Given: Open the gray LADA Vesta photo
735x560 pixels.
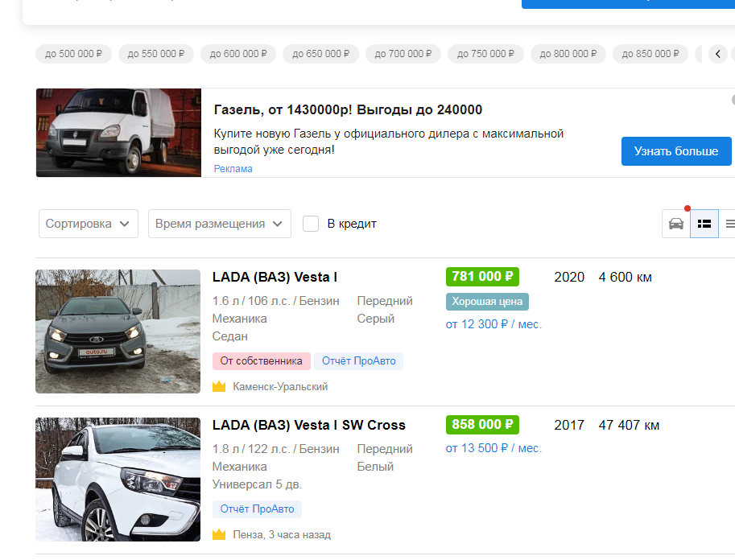Looking at the screenshot, I should point(118,331).
